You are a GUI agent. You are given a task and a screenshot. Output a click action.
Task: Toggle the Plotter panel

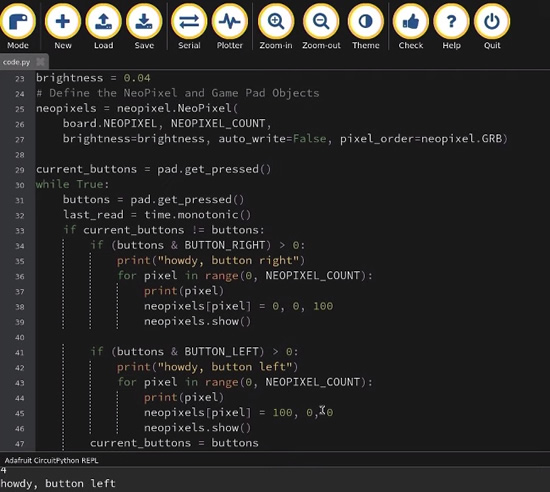(230, 27)
